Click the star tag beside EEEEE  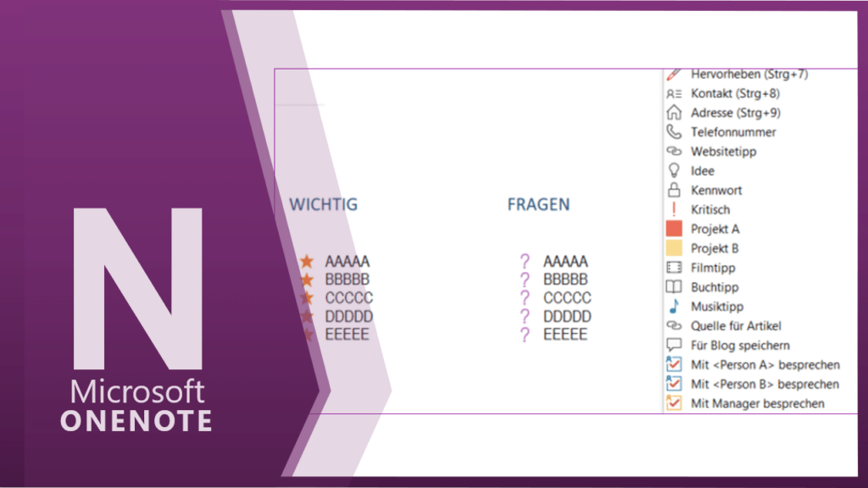[307, 334]
